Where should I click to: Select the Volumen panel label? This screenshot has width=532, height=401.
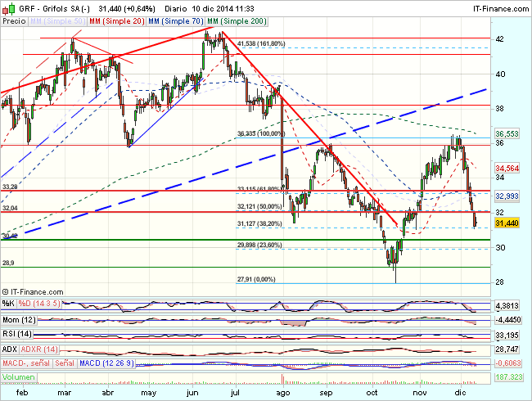pyautogui.click(x=19, y=377)
